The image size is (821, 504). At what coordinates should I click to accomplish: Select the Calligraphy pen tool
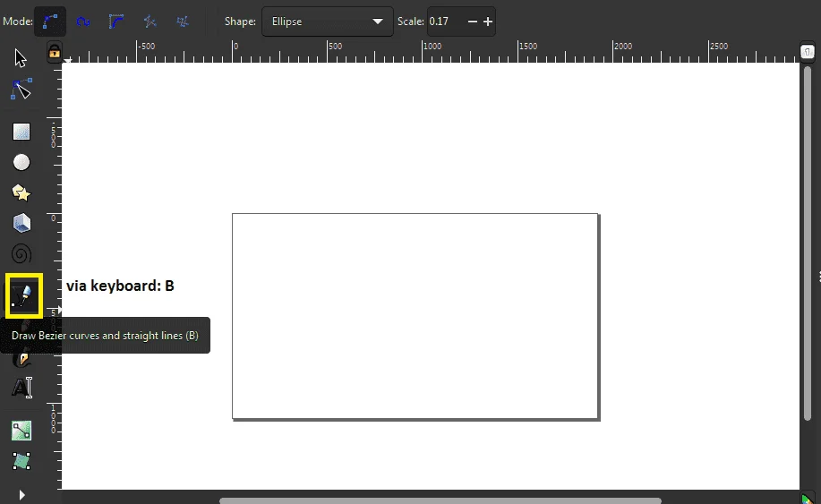point(22,359)
